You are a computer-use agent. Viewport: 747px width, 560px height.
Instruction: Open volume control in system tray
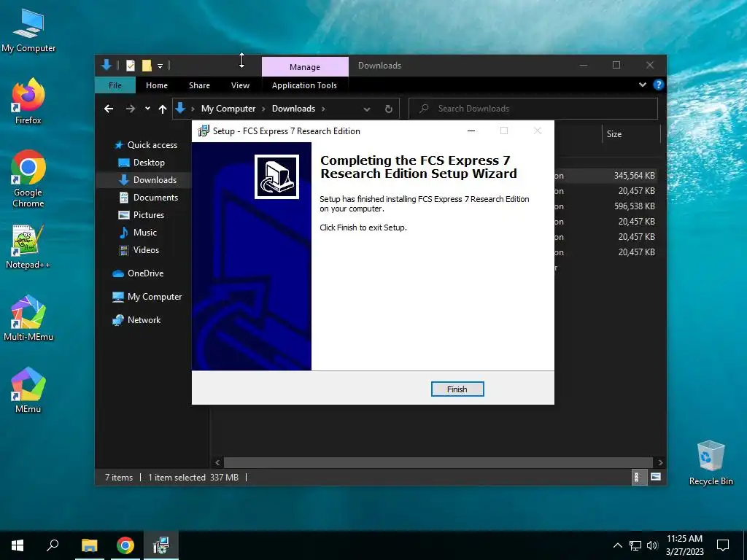652,545
